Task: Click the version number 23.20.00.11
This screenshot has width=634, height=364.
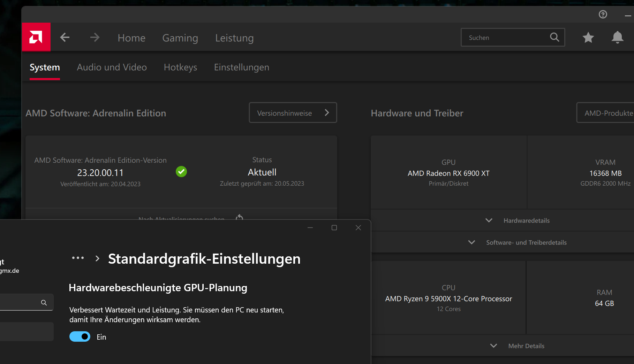Action: click(100, 173)
